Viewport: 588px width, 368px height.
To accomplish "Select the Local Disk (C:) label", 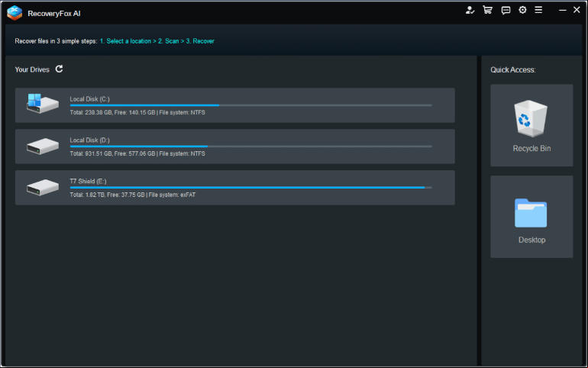I will [89, 99].
